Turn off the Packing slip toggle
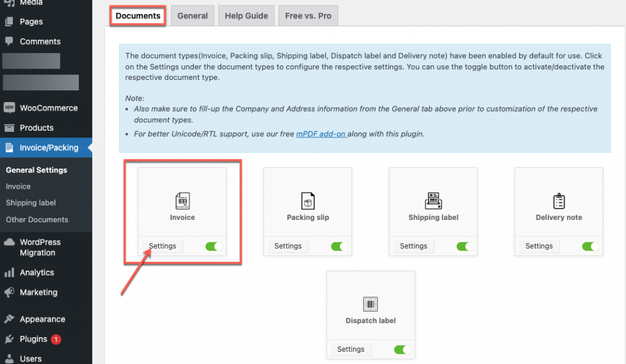This screenshot has height=364, width=626. 340,246
